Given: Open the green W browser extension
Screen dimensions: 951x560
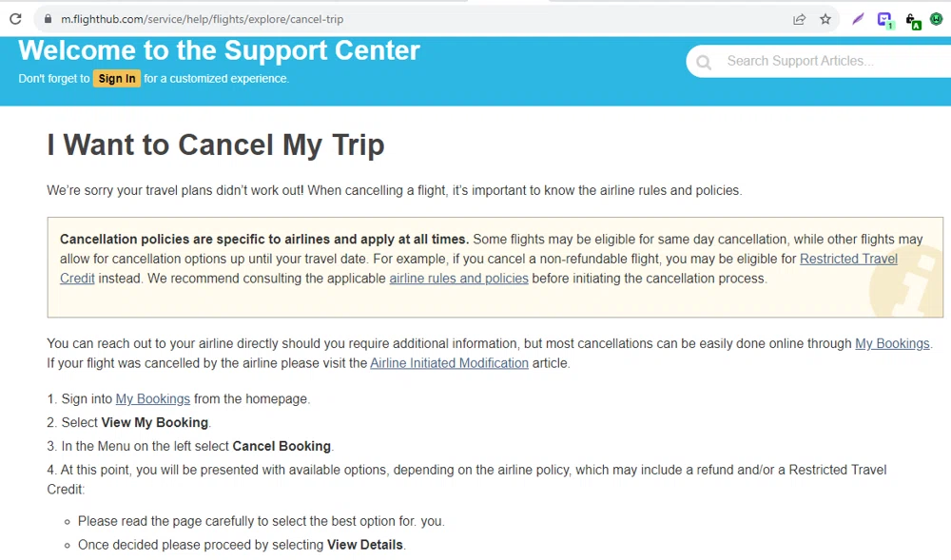Looking at the screenshot, I should pos(937,18).
